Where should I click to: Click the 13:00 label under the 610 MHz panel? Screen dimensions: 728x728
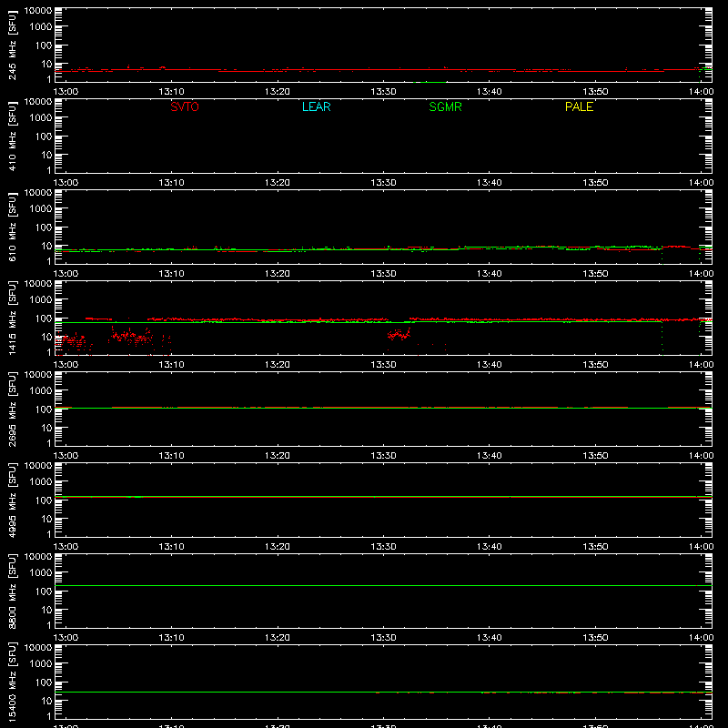coord(66,274)
